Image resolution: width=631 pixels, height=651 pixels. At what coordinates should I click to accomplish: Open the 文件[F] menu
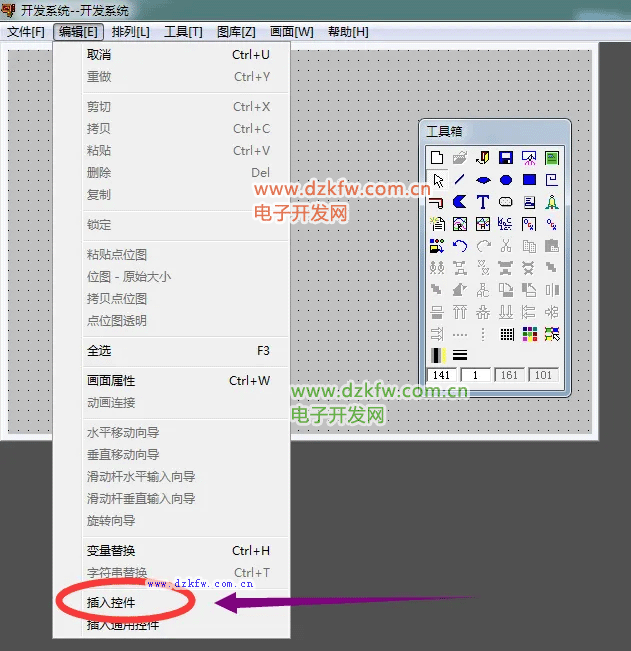coord(26,32)
